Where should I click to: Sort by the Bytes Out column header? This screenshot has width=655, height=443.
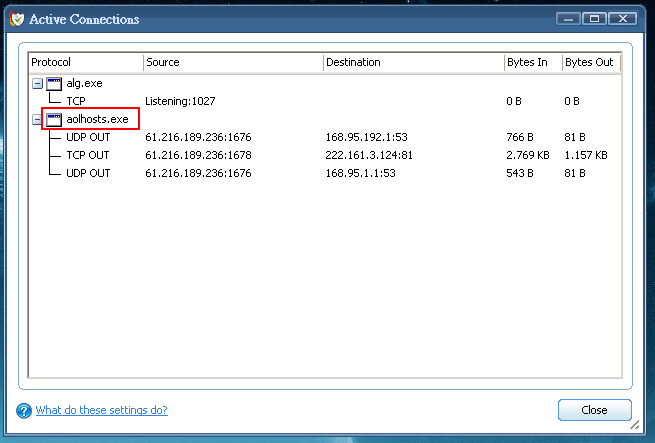click(592, 62)
